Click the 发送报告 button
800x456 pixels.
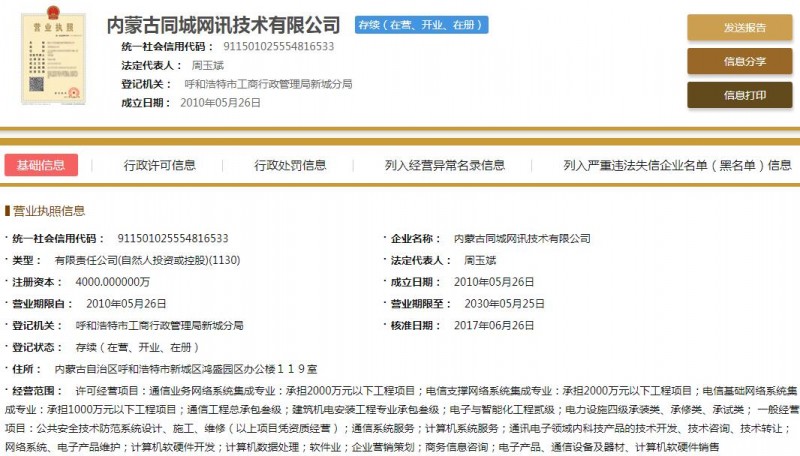click(x=739, y=28)
